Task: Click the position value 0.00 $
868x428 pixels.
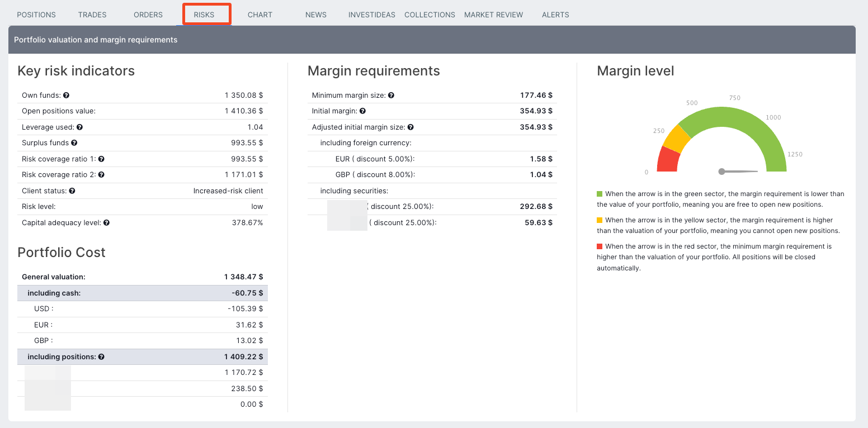Action: 252,405
